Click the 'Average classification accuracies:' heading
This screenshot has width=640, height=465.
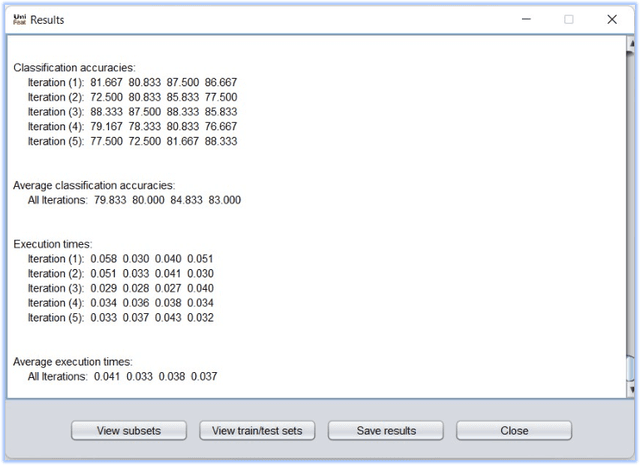(x=94, y=185)
